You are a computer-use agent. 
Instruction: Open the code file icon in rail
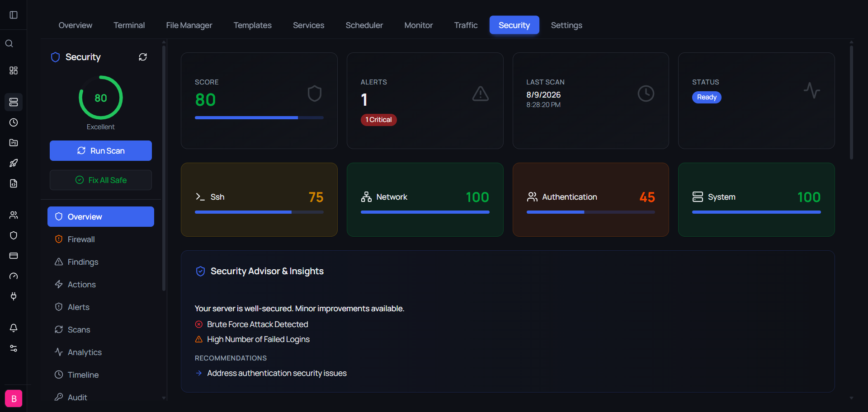click(x=14, y=183)
